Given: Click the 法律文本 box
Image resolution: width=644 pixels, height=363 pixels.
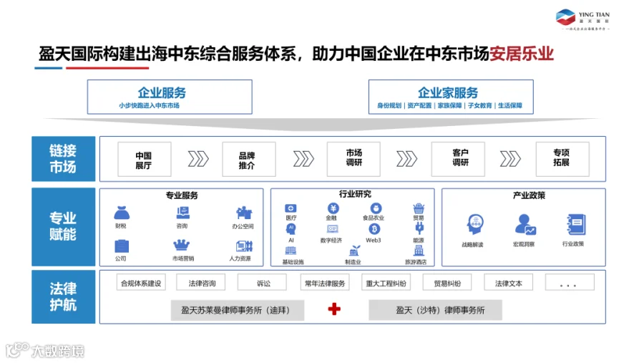Looking at the screenshot, I should 509,282.
